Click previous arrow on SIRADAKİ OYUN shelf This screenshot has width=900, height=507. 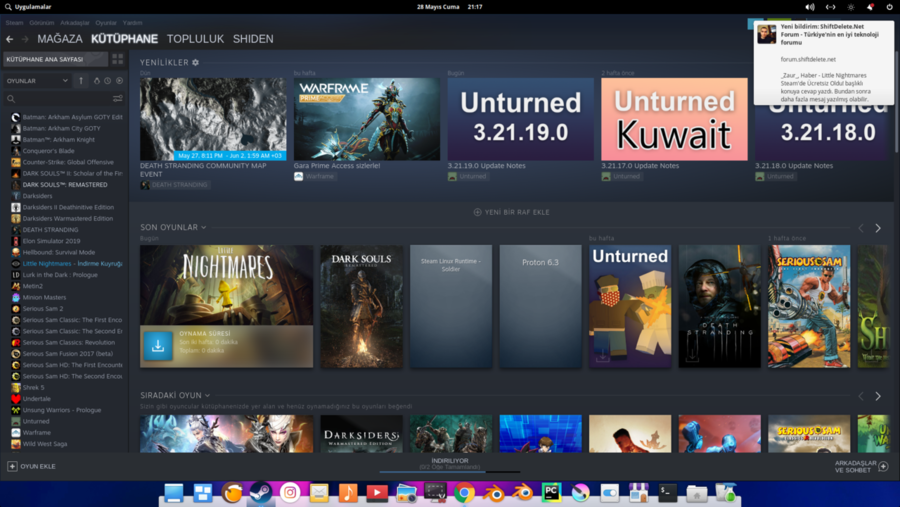[860, 396]
